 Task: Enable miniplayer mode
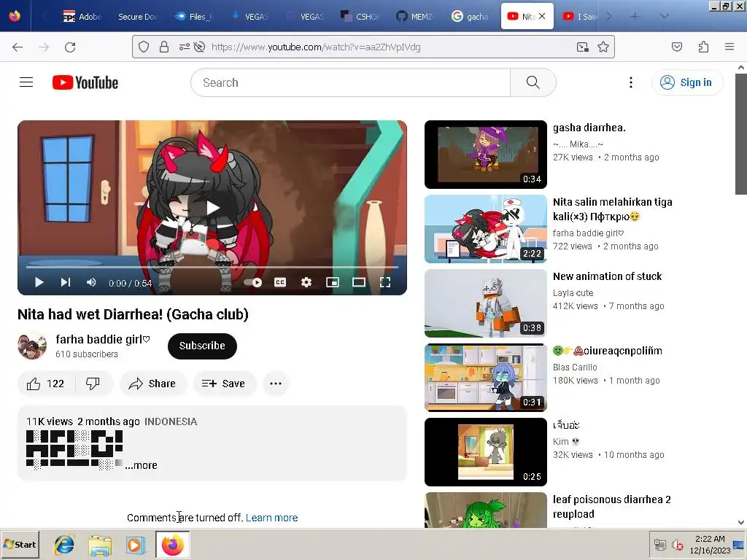click(x=333, y=283)
